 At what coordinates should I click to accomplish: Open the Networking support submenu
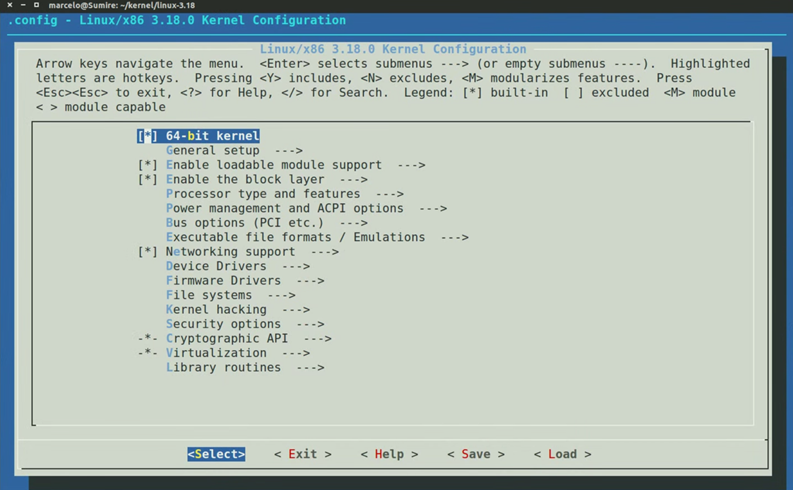point(230,252)
